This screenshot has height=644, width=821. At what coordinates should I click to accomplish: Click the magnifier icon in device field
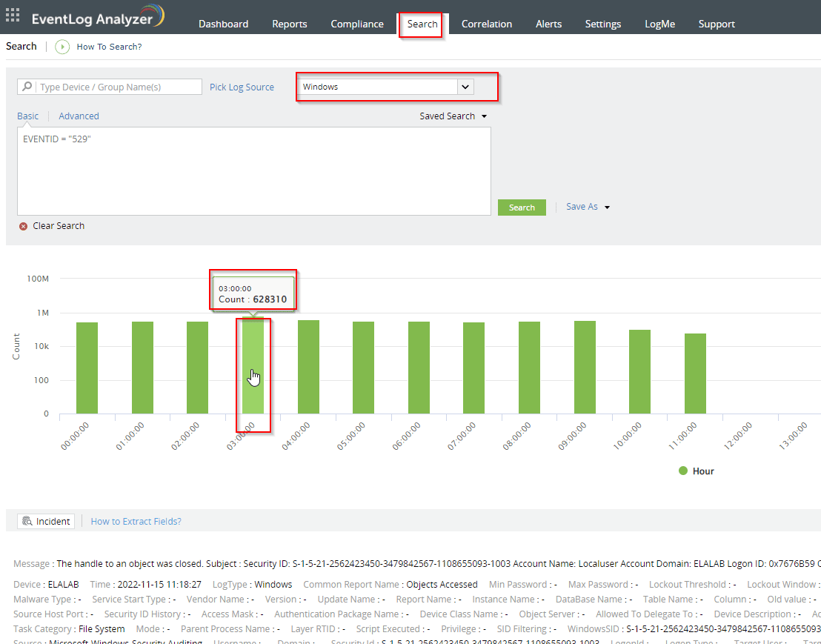[x=27, y=87]
